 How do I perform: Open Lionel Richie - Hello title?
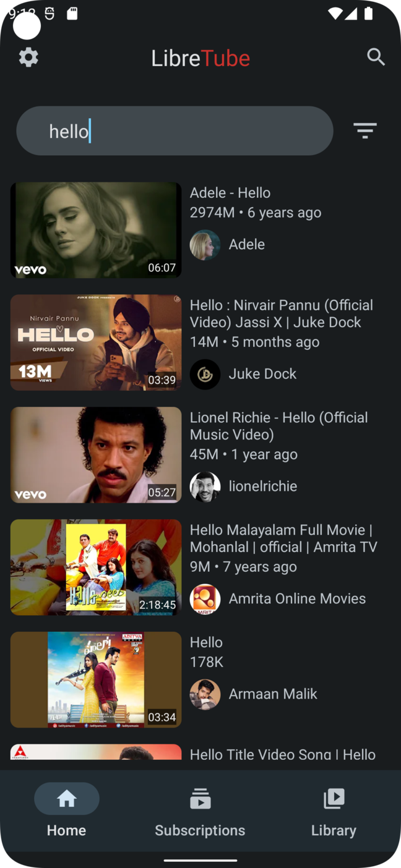(279, 426)
